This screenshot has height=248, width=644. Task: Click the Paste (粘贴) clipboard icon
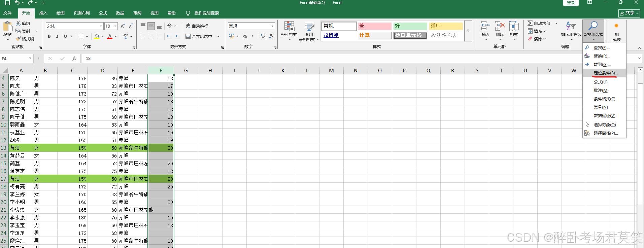(7, 27)
